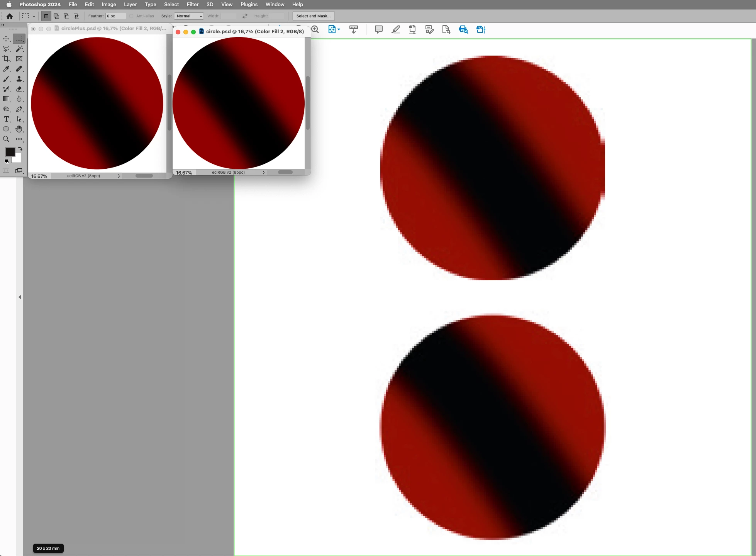
Task: Toggle Quick Mask mode
Action: (6, 171)
